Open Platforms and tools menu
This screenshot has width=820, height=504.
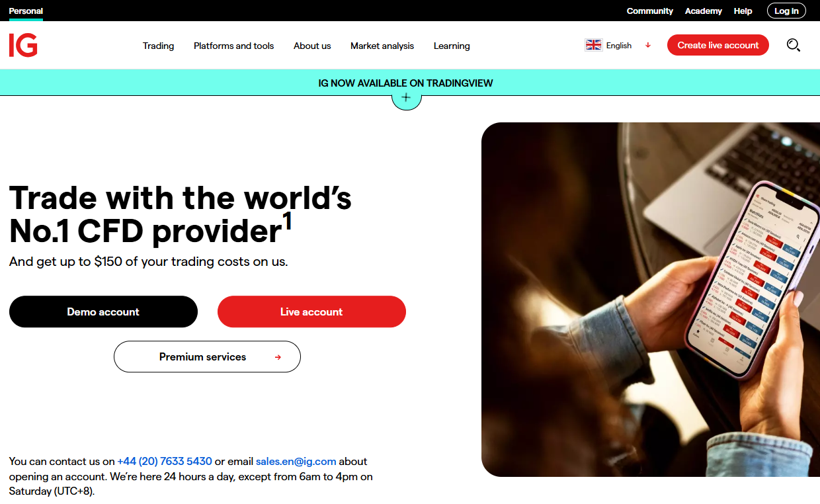(233, 46)
